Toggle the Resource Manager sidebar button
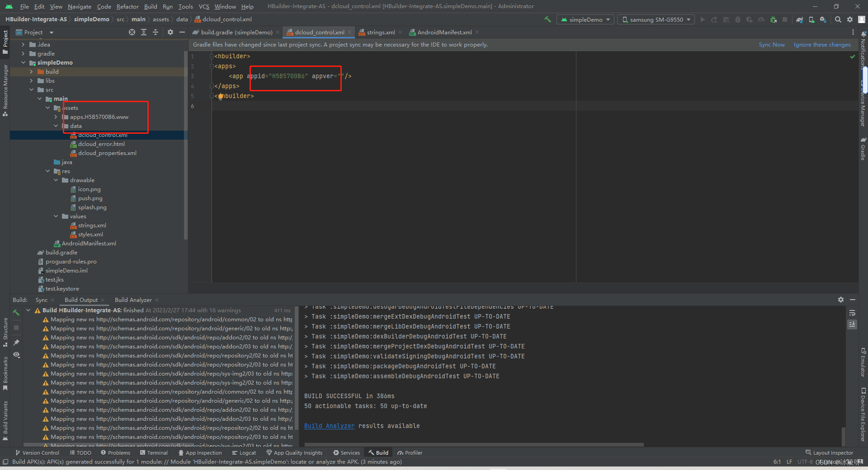 [x=5, y=90]
